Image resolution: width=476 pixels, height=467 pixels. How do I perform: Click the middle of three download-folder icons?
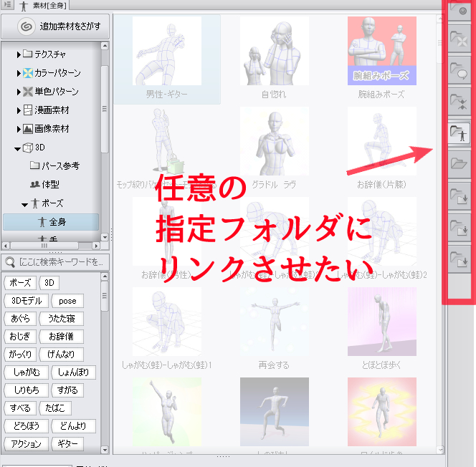coord(459,227)
